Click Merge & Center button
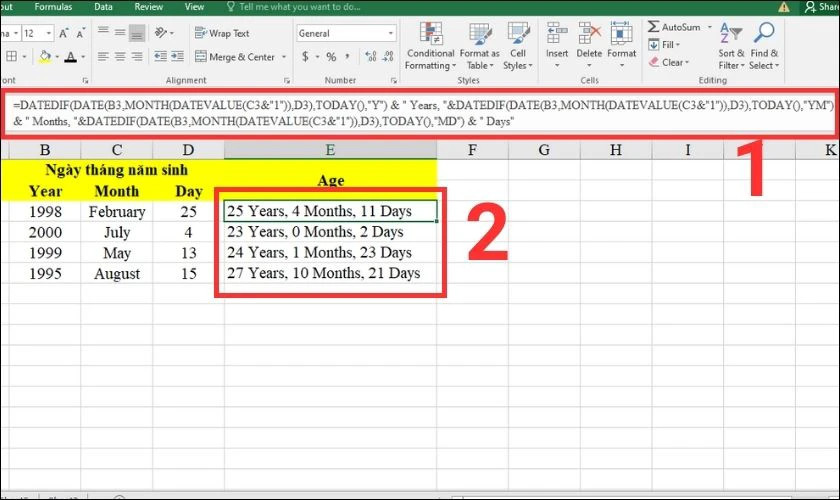 (x=235, y=57)
